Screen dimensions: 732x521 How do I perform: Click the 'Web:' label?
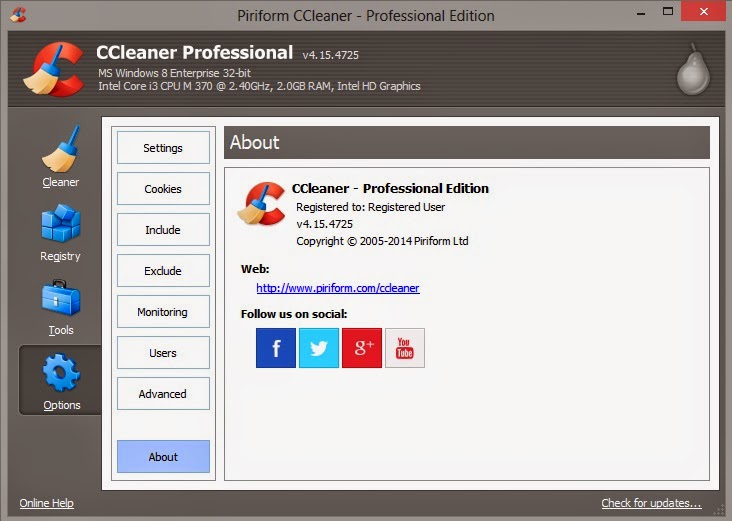255,269
